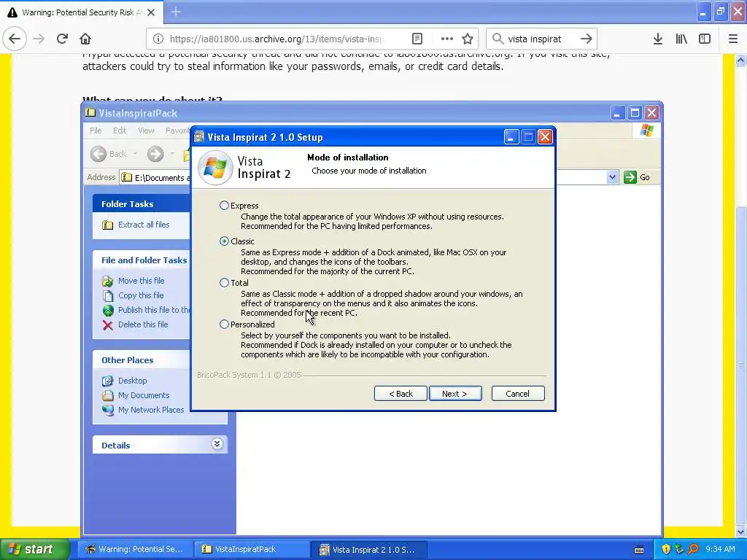Open My Documents under Other Places
This screenshot has height=560, width=747.
click(144, 395)
